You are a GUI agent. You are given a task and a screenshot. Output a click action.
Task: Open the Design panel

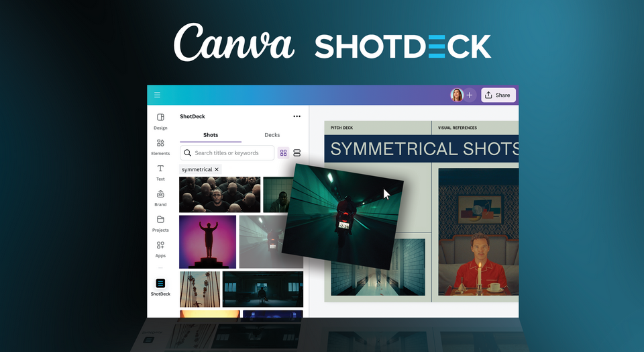pyautogui.click(x=160, y=122)
